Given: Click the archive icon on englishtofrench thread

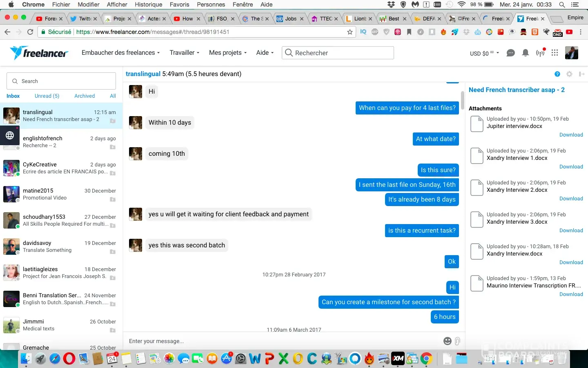Looking at the screenshot, I should (113, 147).
